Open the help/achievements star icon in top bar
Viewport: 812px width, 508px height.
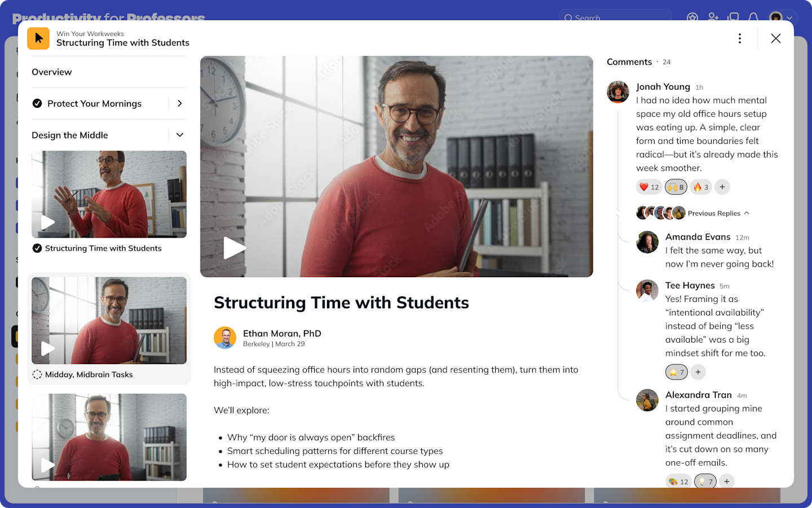pos(692,18)
